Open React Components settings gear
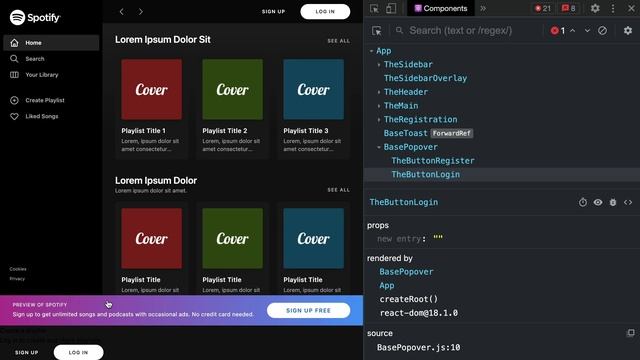The image size is (640, 360). point(628,31)
